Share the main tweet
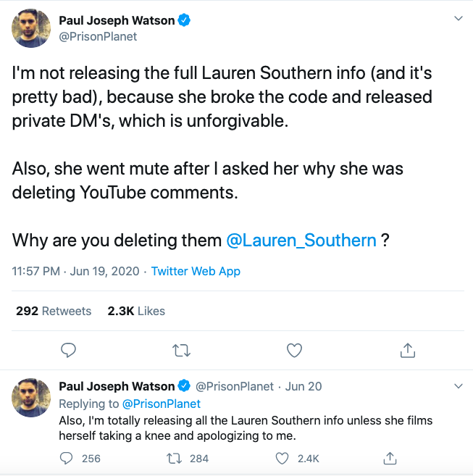Screen dimensions: 473x476 pos(407,351)
